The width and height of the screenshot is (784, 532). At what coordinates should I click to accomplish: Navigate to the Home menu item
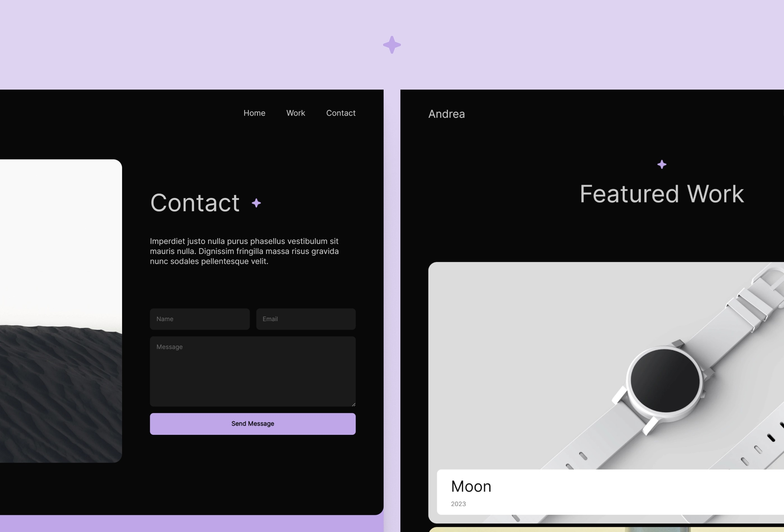pos(254,113)
